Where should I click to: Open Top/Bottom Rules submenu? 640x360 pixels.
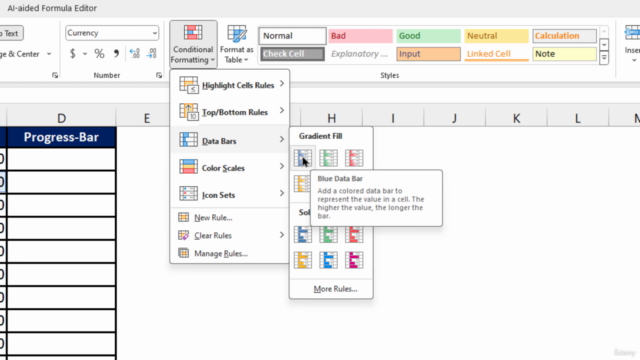pyautogui.click(x=230, y=112)
